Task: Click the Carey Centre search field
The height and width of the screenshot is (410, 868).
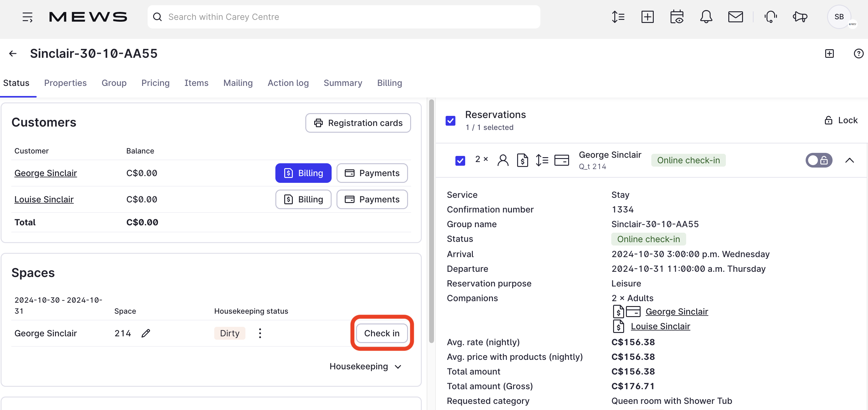Action: point(344,17)
